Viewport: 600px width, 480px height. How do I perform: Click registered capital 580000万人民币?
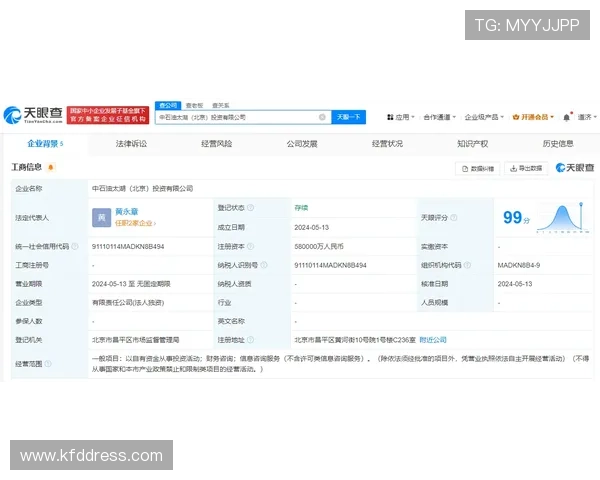coord(319,247)
